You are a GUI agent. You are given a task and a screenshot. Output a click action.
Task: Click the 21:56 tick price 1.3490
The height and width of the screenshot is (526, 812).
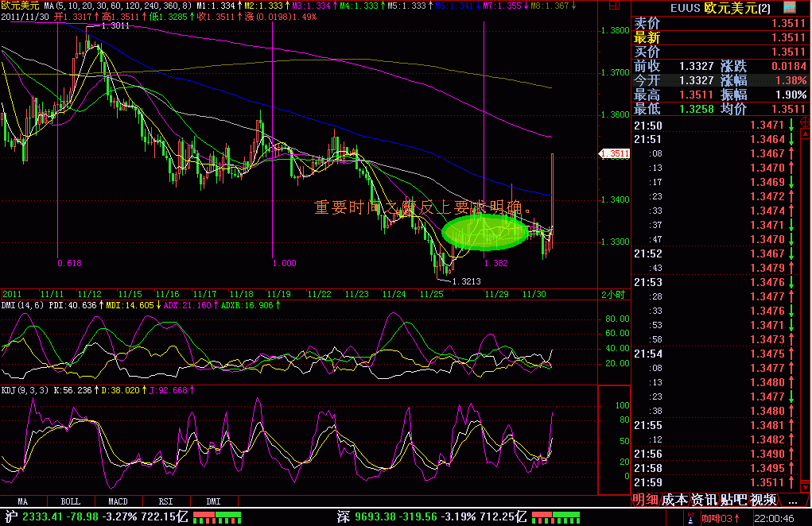point(767,454)
